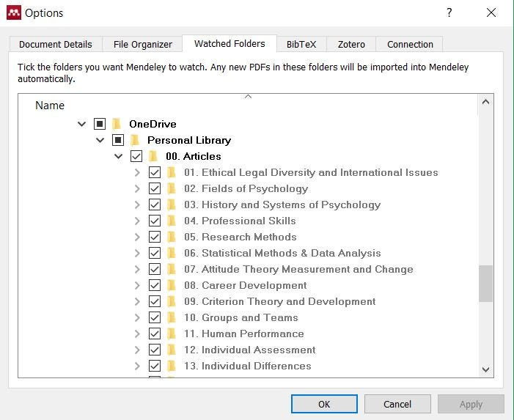Click folder icon for 13. Individual Differences
The image size is (514, 420).
(x=172, y=366)
